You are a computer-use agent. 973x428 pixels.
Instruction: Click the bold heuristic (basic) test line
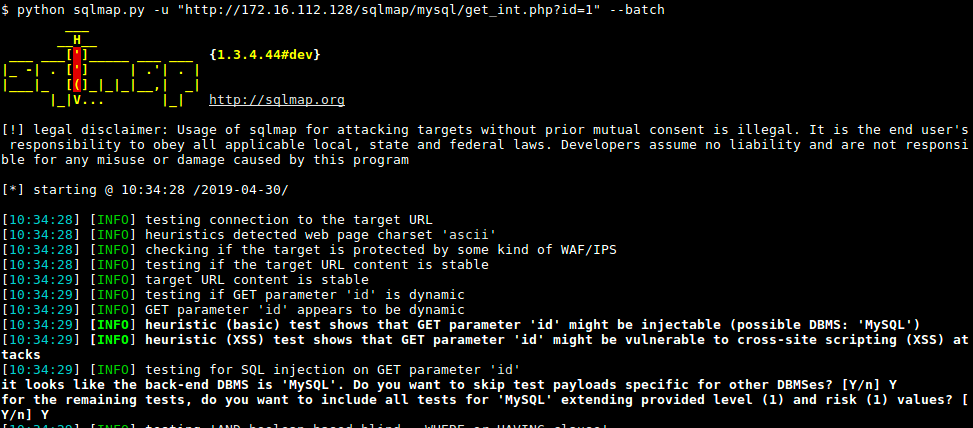pyautogui.click(x=532, y=324)
